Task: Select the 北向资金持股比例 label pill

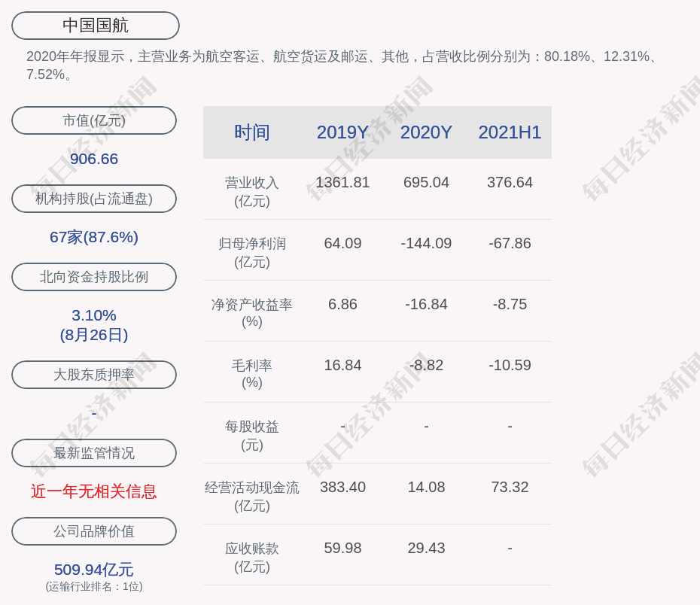Action: [x=94, y=277]
